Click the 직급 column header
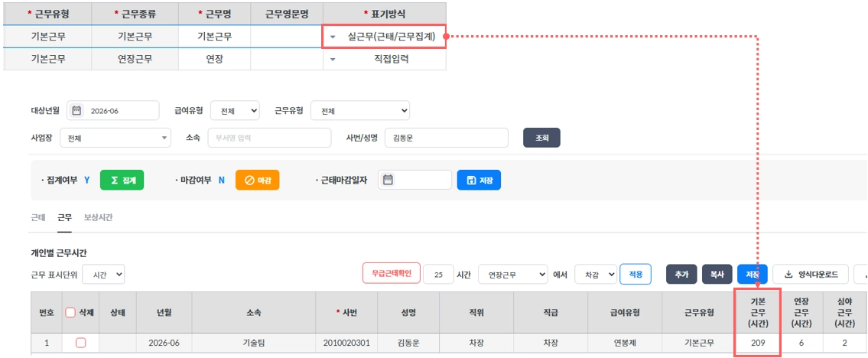Screen dimensions: 868x358 pyautogui.click(x=551, y=313)
